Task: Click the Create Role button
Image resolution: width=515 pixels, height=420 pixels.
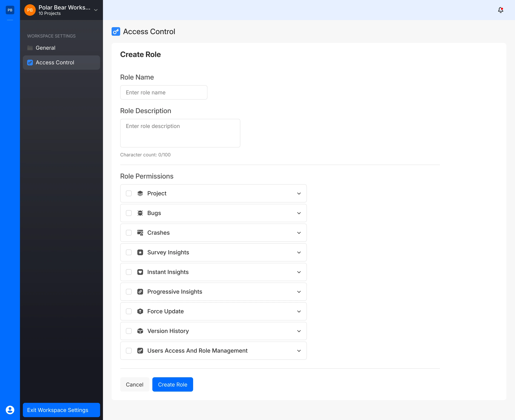Action: coord(173,384)
